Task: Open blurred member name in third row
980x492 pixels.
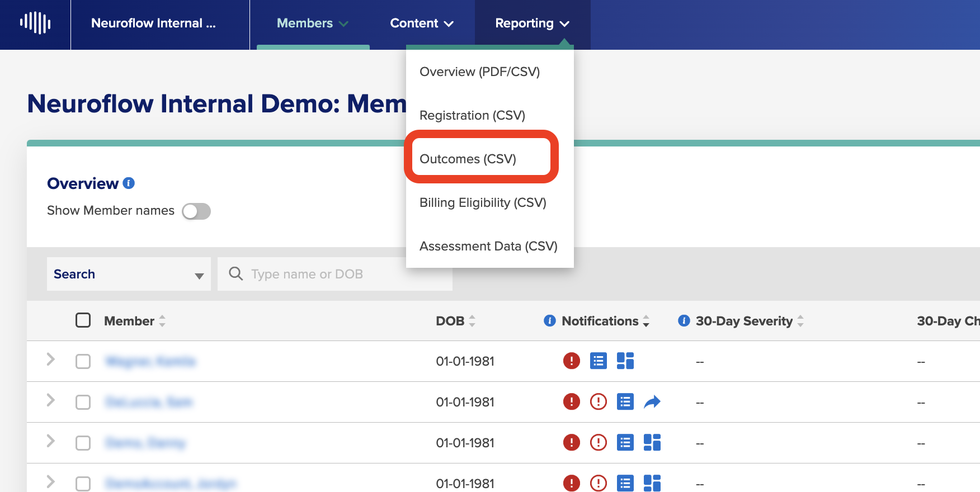Action: 145,443
